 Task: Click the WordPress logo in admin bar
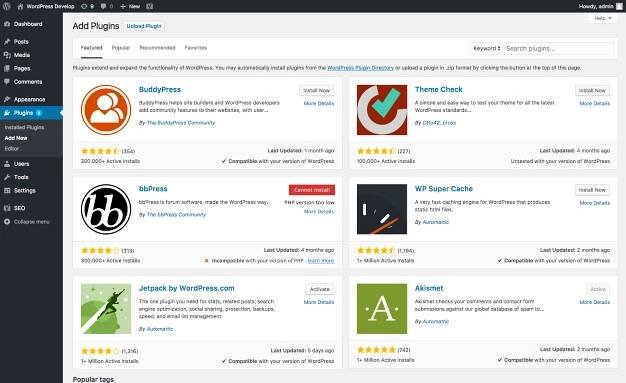point(6,6)
